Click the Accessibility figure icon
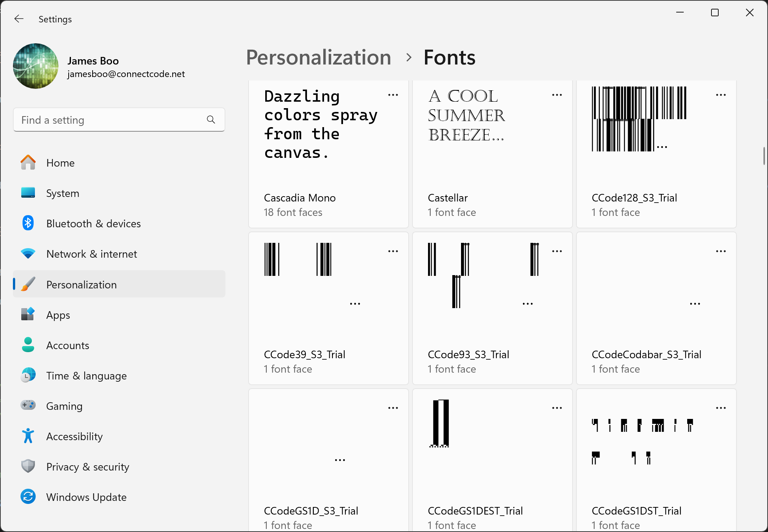 coord(28,436)
